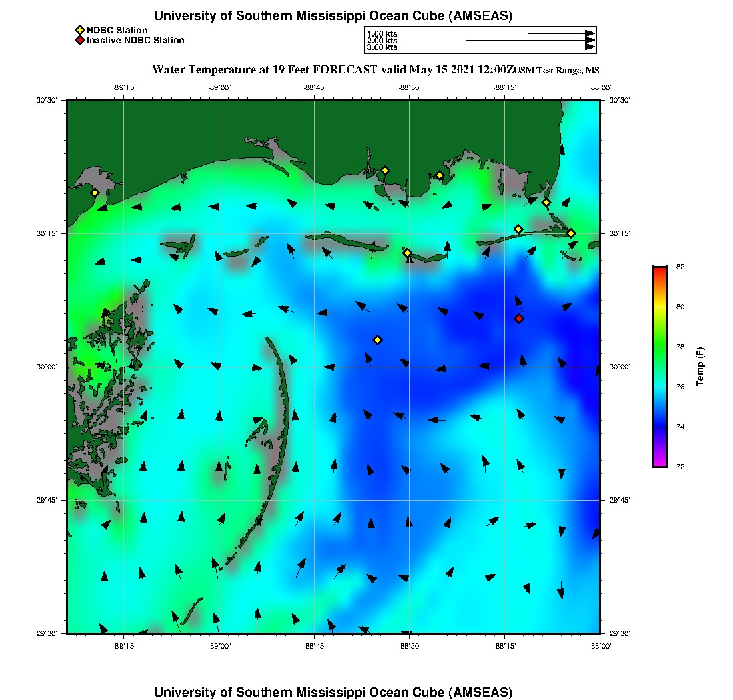Click the left axis label 30°00'
733x700 pixels.
coord(47,367)
